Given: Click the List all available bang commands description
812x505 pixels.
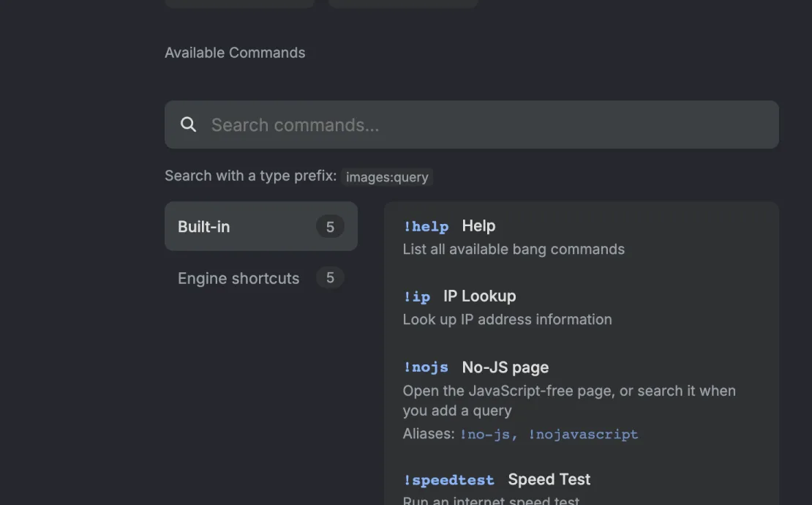Looking at the screenshot, I should tap(514, 249).
